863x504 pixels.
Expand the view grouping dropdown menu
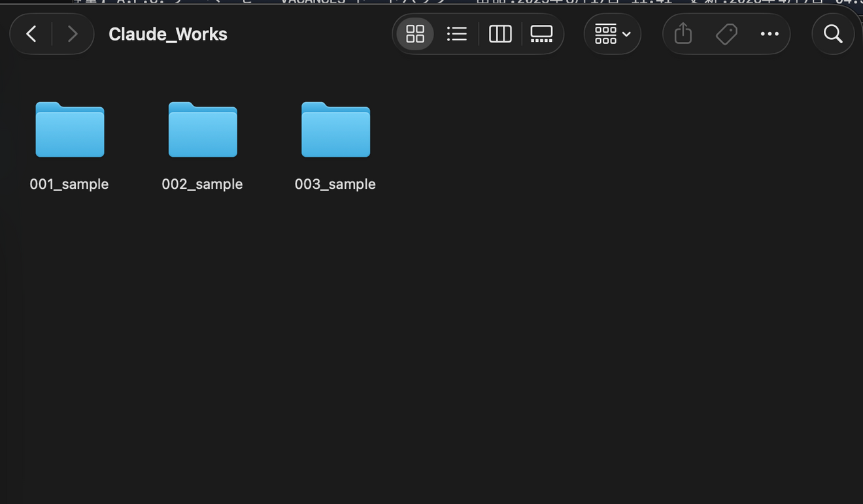pos(612,33)
